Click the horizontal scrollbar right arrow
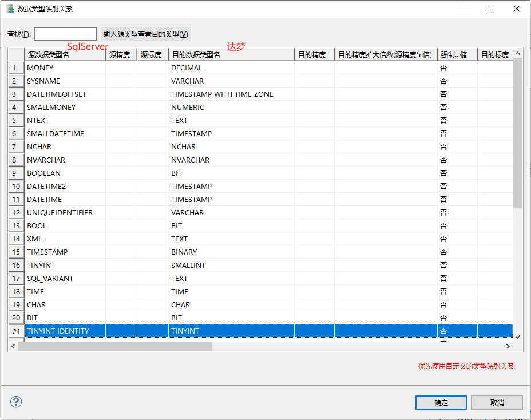The height and width of the screenshot is (420, 531). (x=508, y=347)
